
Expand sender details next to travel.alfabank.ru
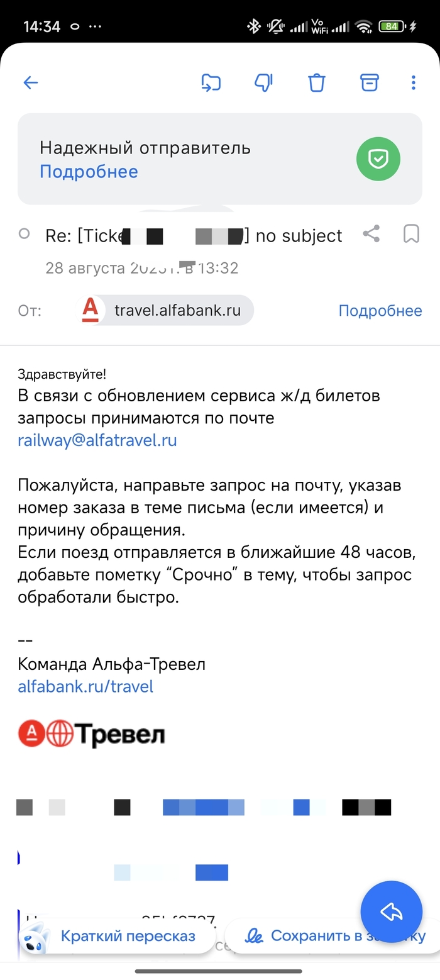pyautogui.click(x=380, y=310)
